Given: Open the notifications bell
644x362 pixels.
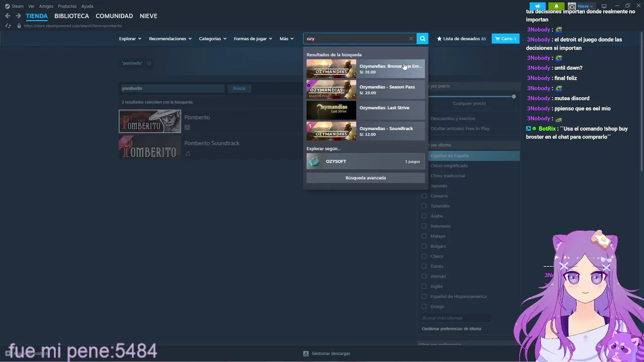Looking at the screenshot, I should click(556, 6).
